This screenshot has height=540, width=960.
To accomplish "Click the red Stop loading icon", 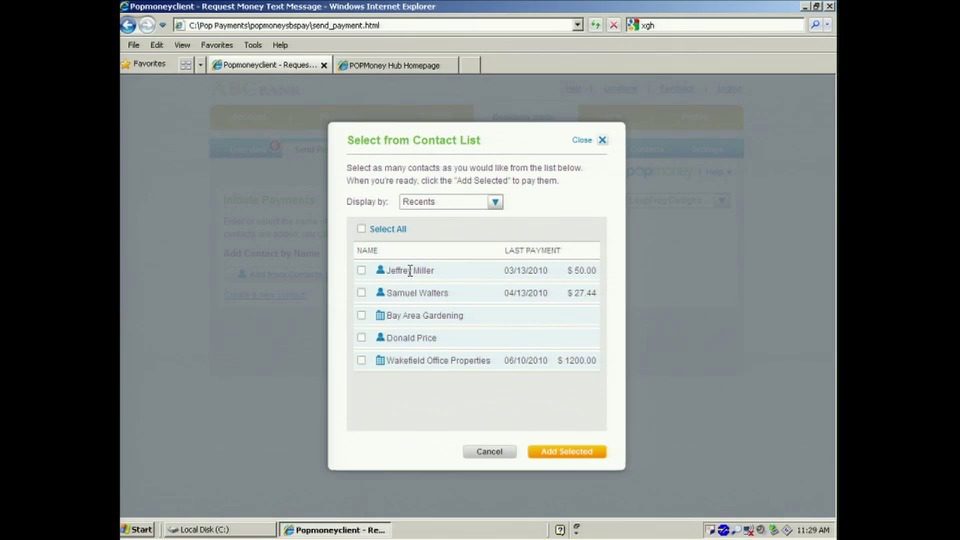I will (613, 25).
